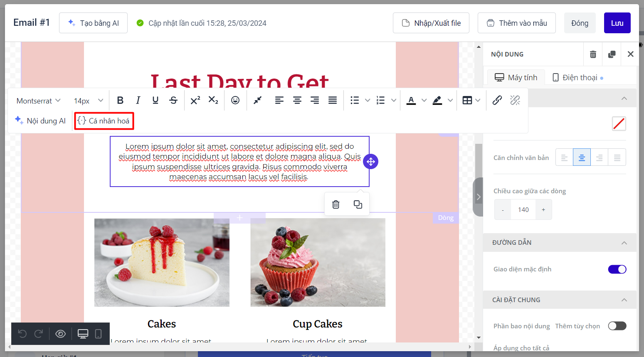Select the Máy tính tab

(x=516, y=78)
